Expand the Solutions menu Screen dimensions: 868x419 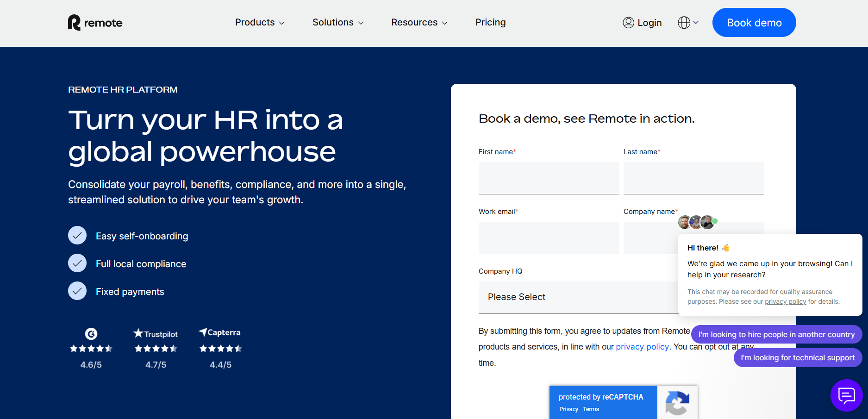click(338, 22)
